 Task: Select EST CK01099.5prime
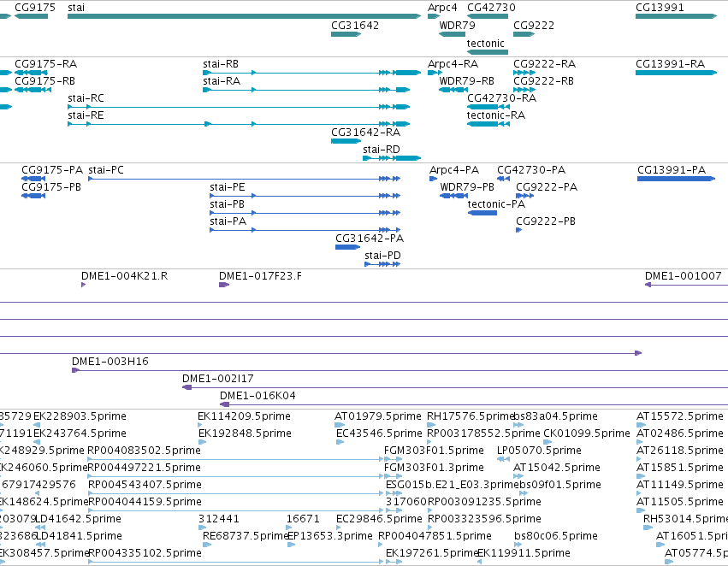tap(586, 433)
